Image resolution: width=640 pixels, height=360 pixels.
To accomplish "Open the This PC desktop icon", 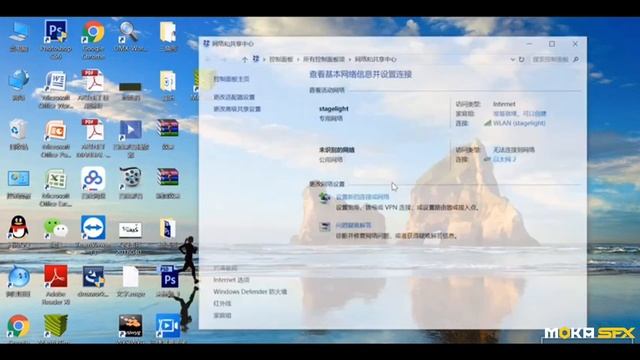I will point(18,33).
